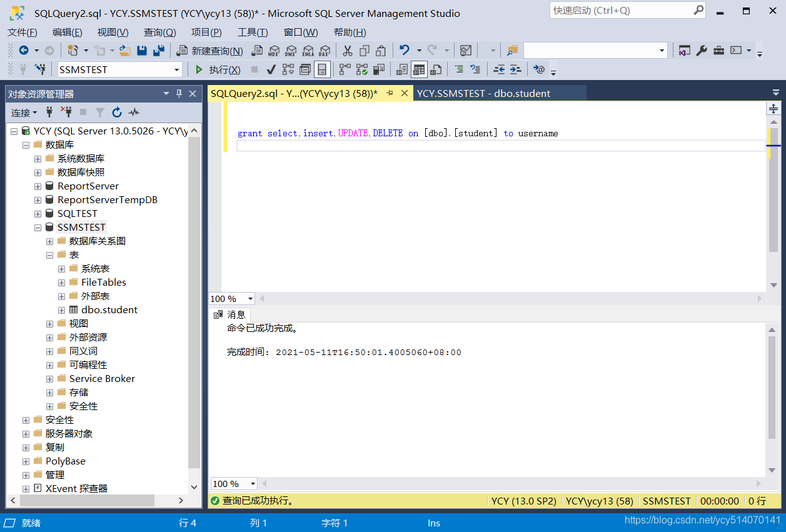
Task: Toggle auto-hide pin on Object Explorer
Action: 179,93
